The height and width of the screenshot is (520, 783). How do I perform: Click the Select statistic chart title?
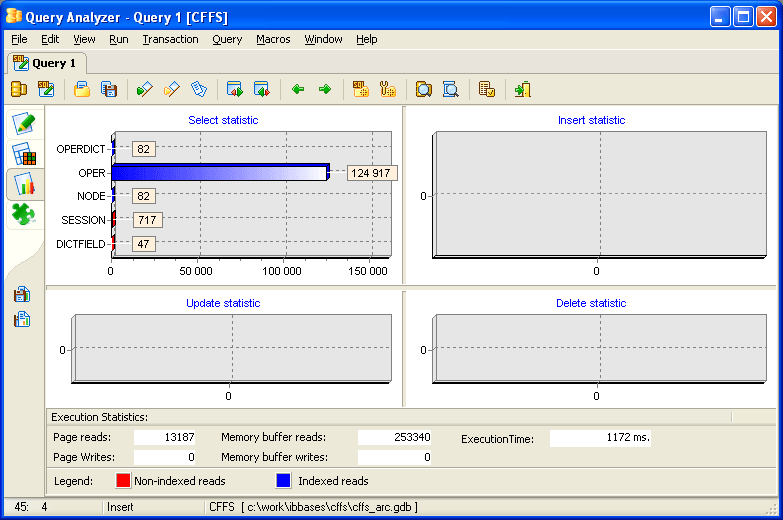click(x=223, y=120)
